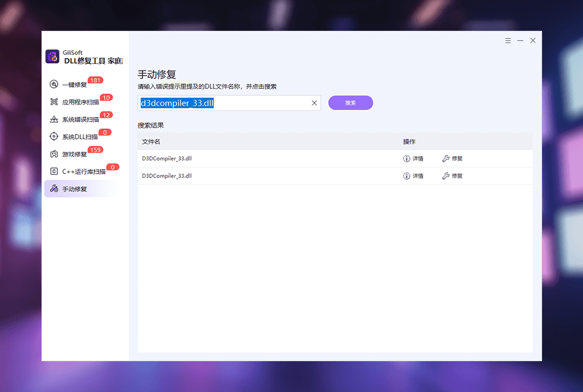This screenshot has height=392, width=583.
Task: Click the 159 badge on 游戏修复
Action: (x=95, y=150)
